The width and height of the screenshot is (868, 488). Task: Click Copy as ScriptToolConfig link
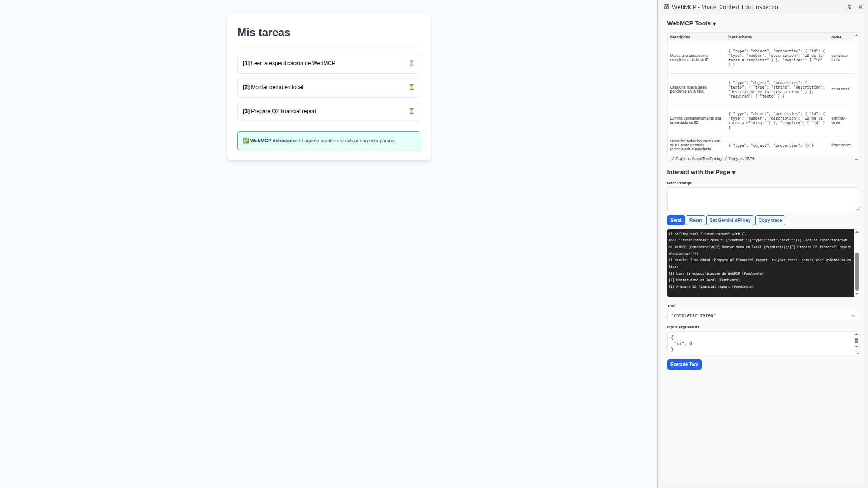696,159
